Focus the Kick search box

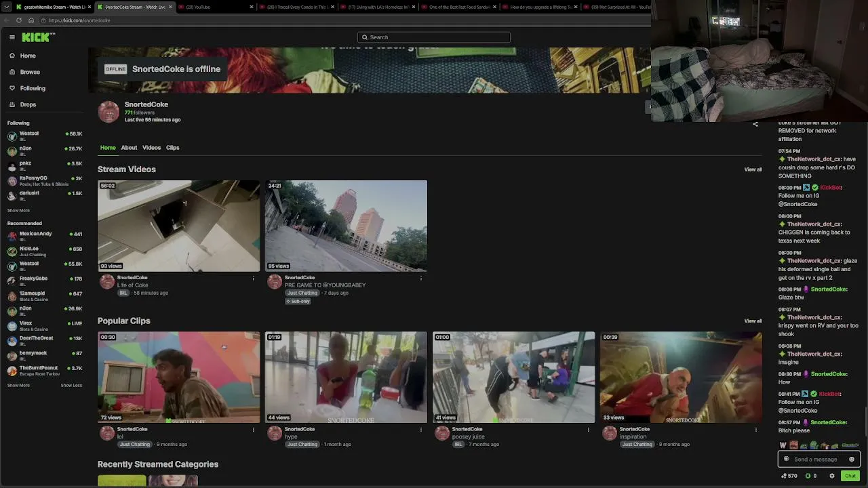434,37
